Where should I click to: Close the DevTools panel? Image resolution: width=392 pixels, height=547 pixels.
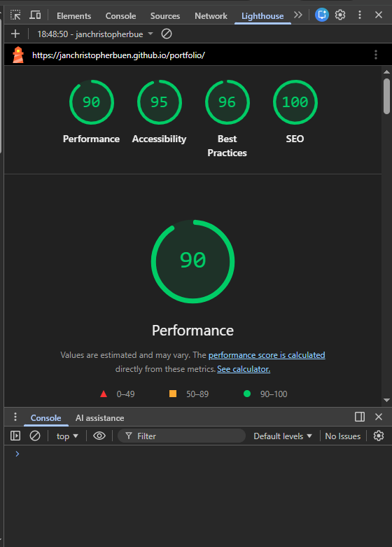click(379, 15)
